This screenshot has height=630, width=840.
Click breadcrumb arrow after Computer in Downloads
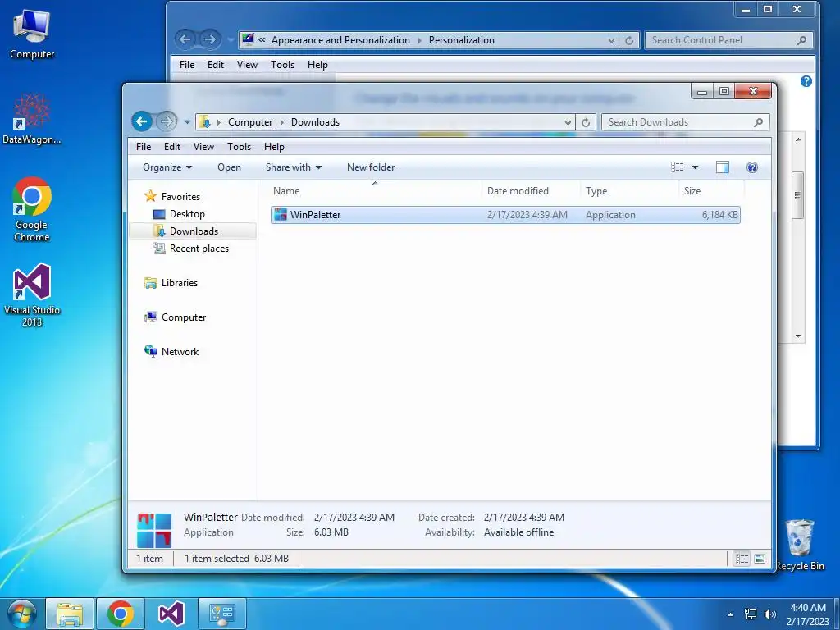pos(282,122)
